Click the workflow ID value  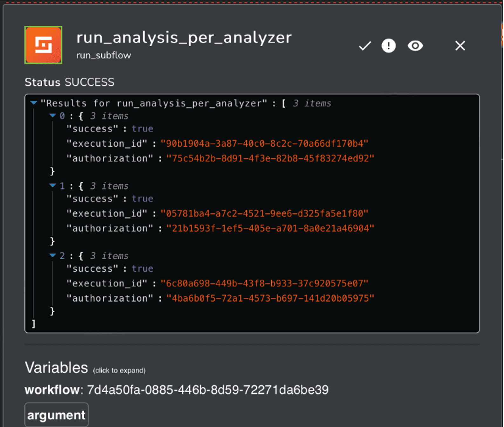click(x=208, y=390)
